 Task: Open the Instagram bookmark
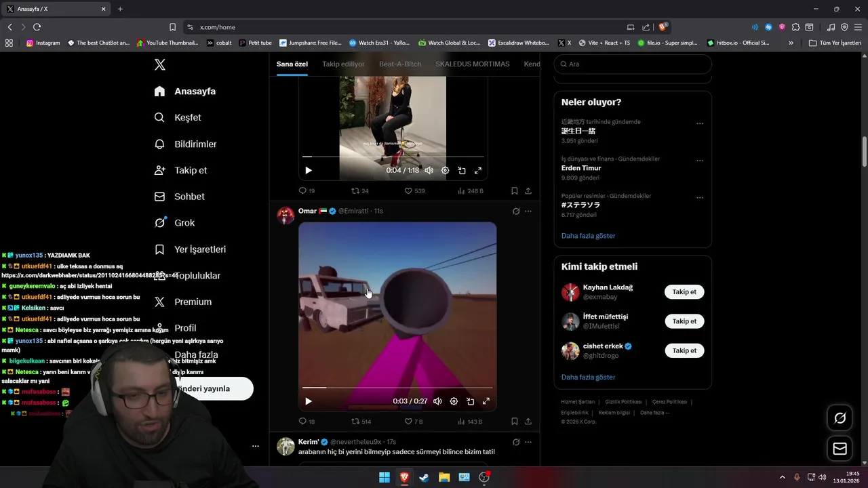click(43, 43)
